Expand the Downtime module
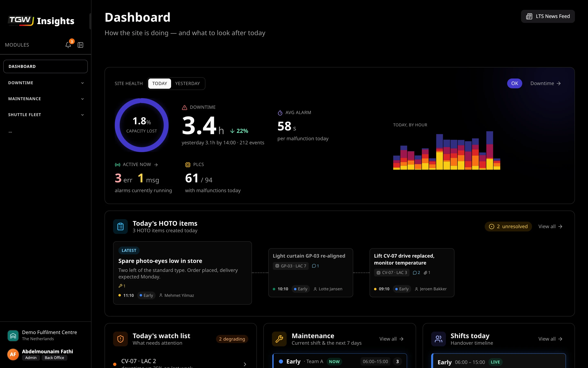Image resolution: width=588 pixels, height=368 pixels. pos(46,83)
